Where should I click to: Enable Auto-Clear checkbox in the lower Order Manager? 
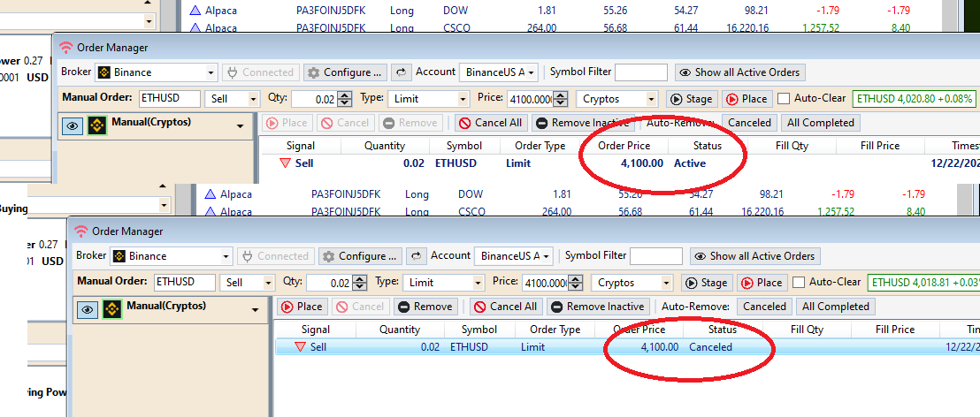point(799,283)
